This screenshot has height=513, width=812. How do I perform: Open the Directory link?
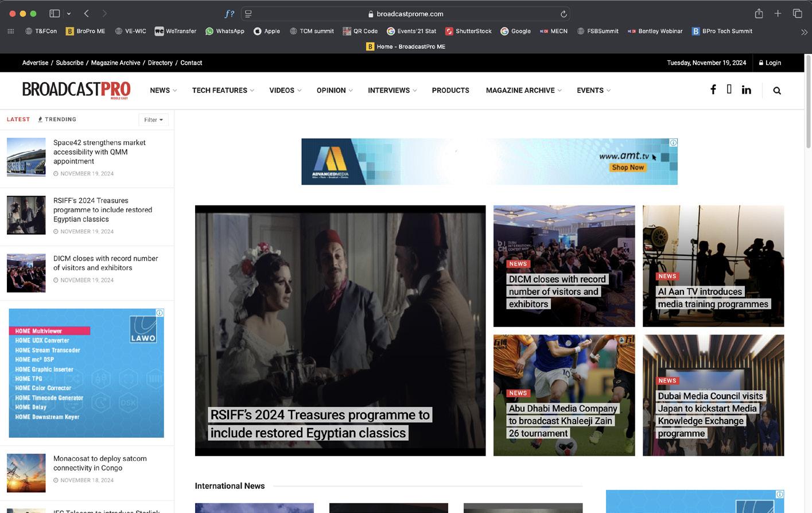pyautogui.click(x=160, y=63)
